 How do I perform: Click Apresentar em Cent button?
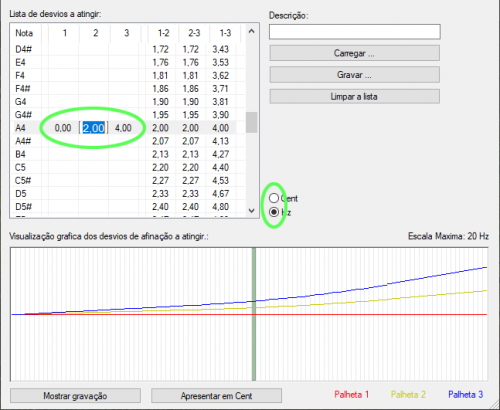tap(216, 396)
